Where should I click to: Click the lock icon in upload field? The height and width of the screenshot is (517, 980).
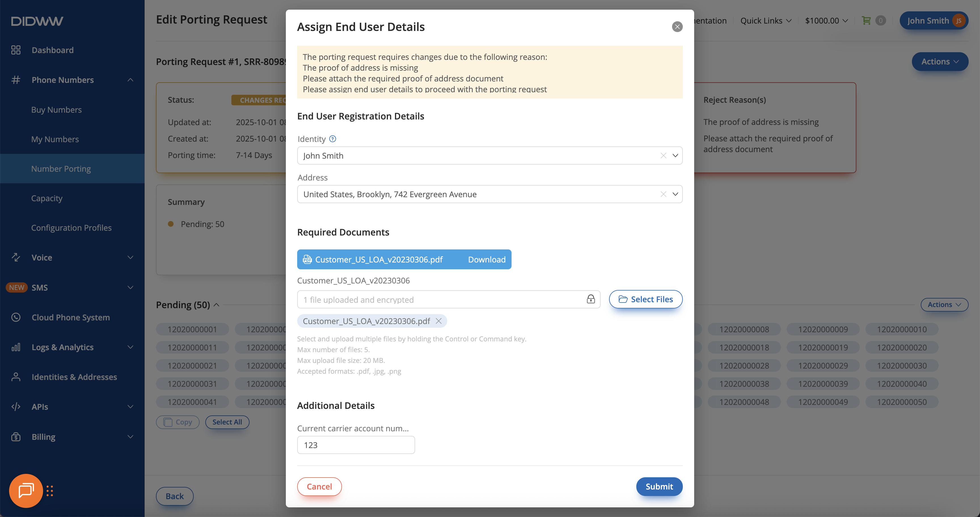[x=590, y=299]
